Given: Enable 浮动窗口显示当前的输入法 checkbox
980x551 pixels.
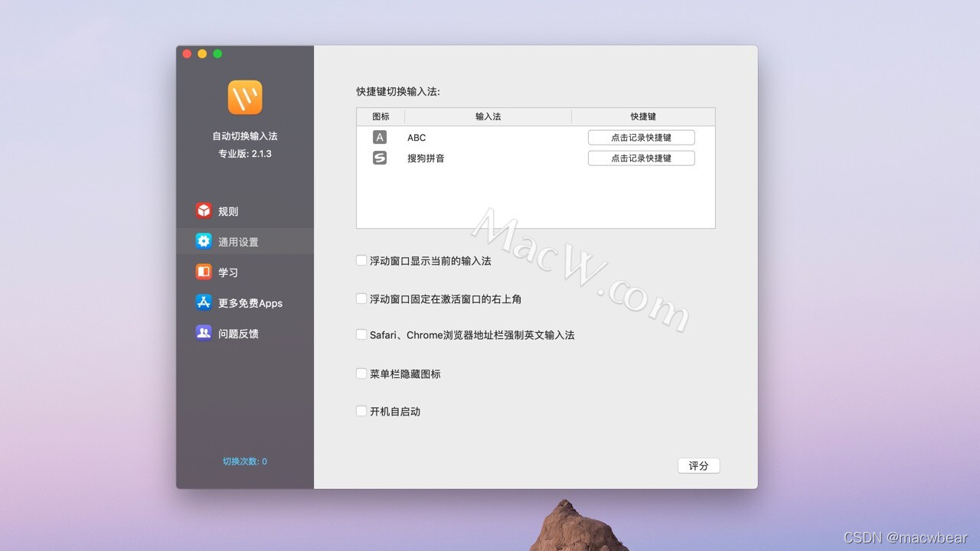Looking at the screenshot, I should click(361, 260).
